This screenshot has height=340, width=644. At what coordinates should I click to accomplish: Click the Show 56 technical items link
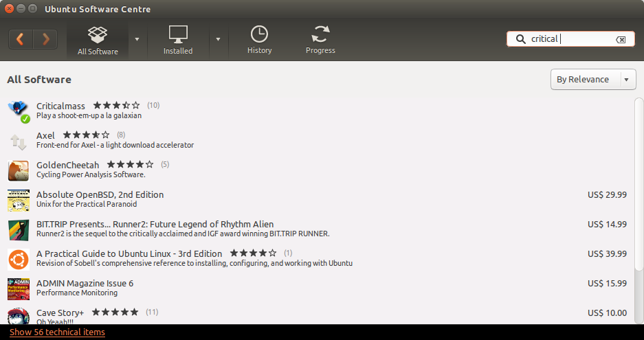(x=58, y=332)
